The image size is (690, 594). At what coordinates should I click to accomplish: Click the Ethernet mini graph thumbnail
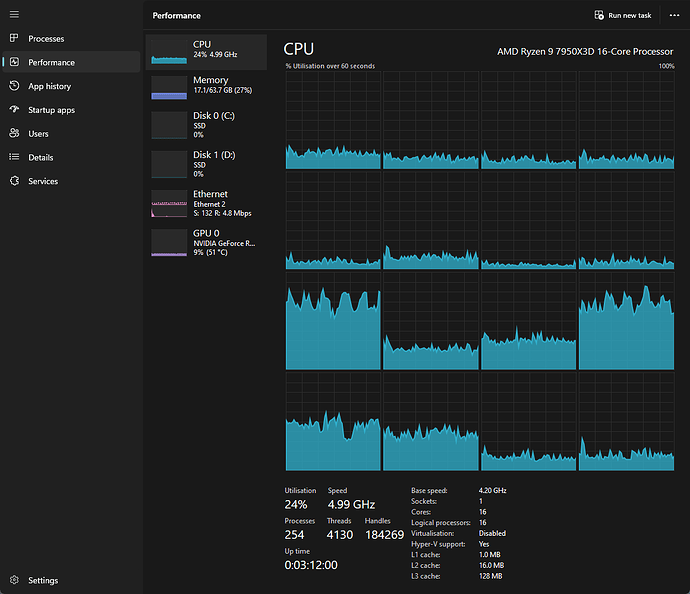(169, 204)
